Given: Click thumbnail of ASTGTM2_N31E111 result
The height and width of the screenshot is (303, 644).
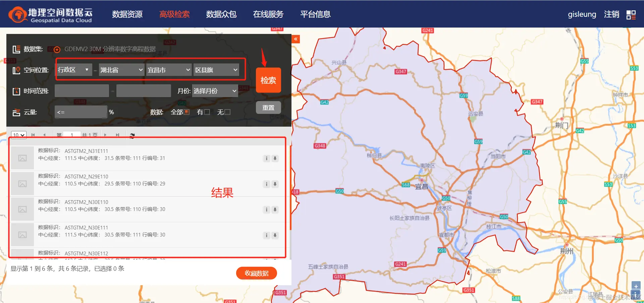Looking at the screenshot, I should click(x=22, y=158).
